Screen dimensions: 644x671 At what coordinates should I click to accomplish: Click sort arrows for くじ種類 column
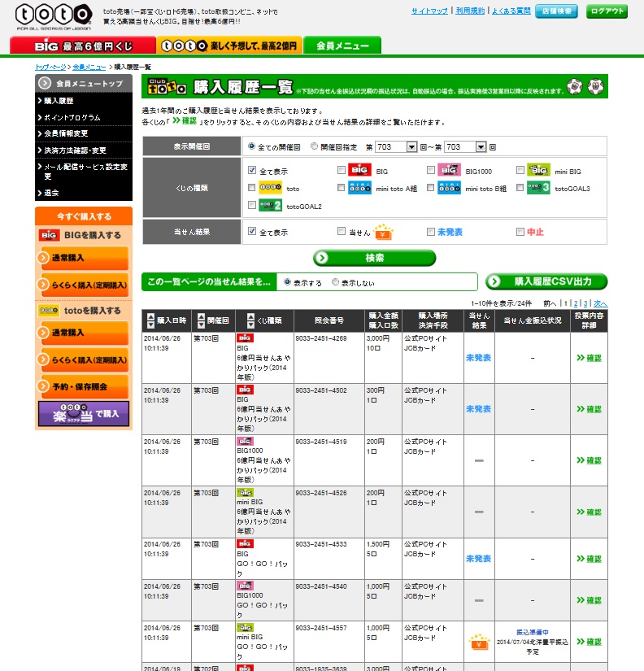(x=250, y=320)
